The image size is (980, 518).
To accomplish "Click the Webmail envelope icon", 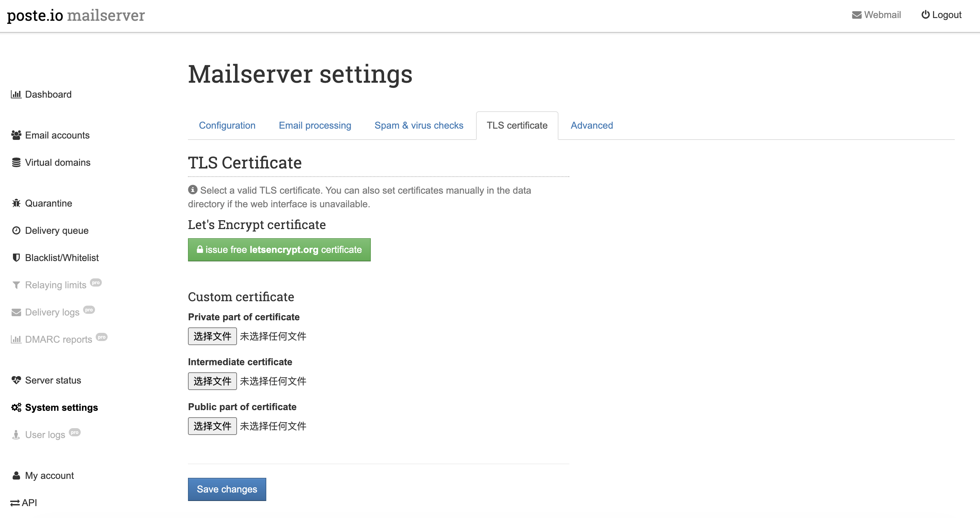I will click(x=856, y=15).
